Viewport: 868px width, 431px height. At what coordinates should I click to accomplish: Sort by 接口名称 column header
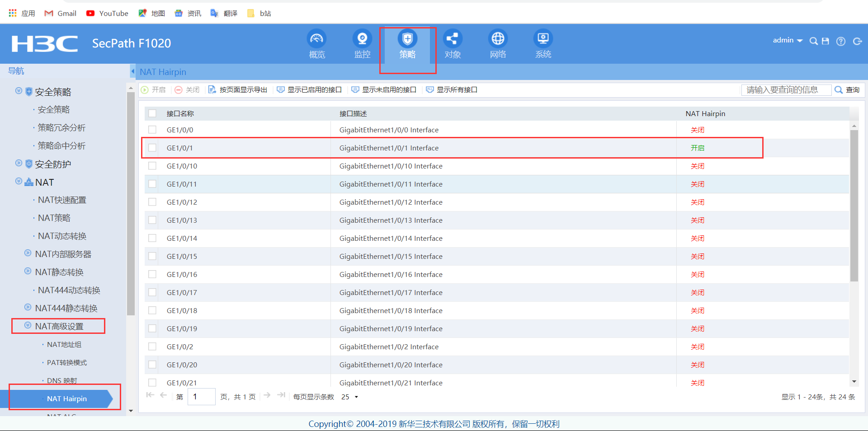(180, 114)
